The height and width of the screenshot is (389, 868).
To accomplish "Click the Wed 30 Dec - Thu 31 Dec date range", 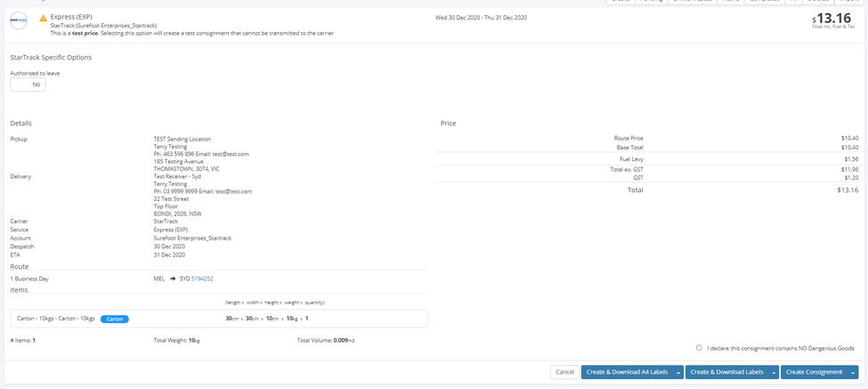I will pyautogui.click(x=481, y=18).
